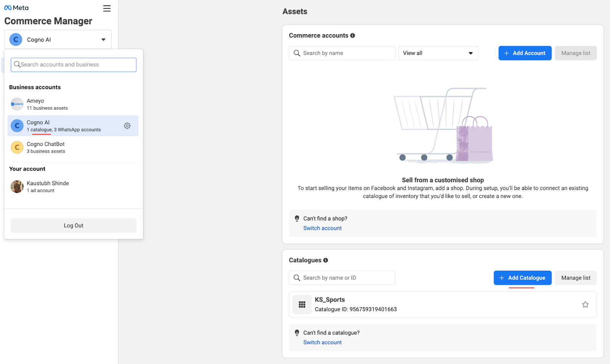This screenshot has height=364, width=610.
Task: Click Switch account under Can't find a catalogue
Action: [x=323, y=342]
